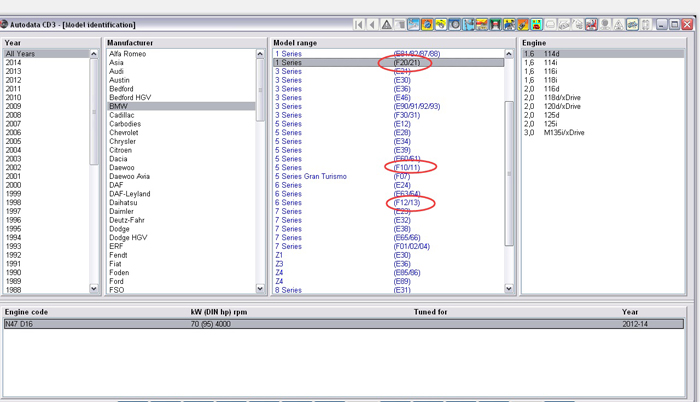
Task: Click up arrow of Model range scrollbar
Action: (x=509, y=54)
